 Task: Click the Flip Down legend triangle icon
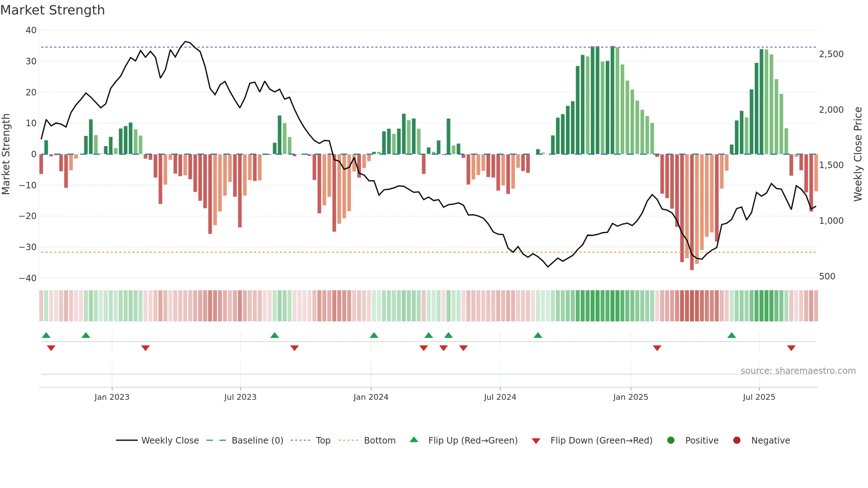[536, 441]
